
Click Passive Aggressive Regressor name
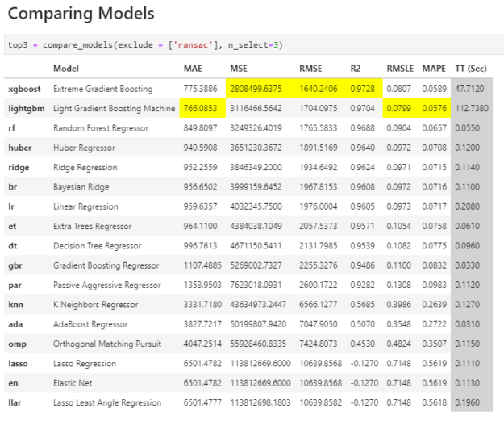pos(107,285)
